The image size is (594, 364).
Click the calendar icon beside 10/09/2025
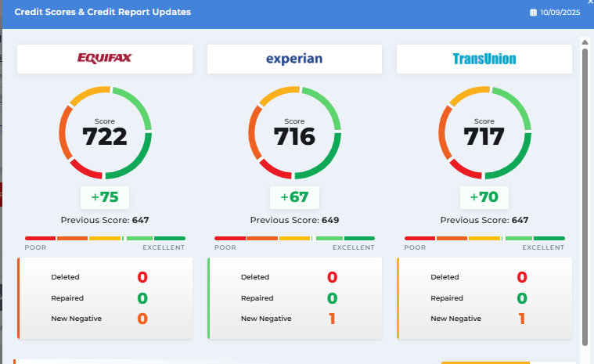click(533, 13)
